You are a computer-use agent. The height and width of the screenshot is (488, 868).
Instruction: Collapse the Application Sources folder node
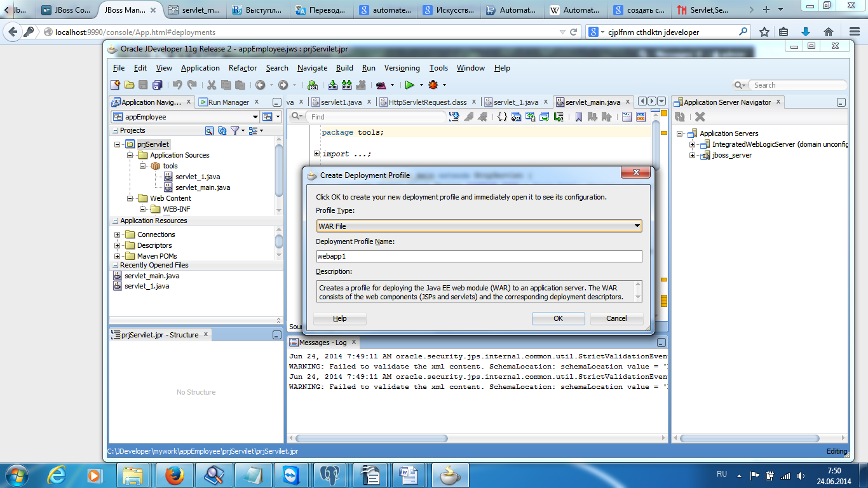[130, 155]
